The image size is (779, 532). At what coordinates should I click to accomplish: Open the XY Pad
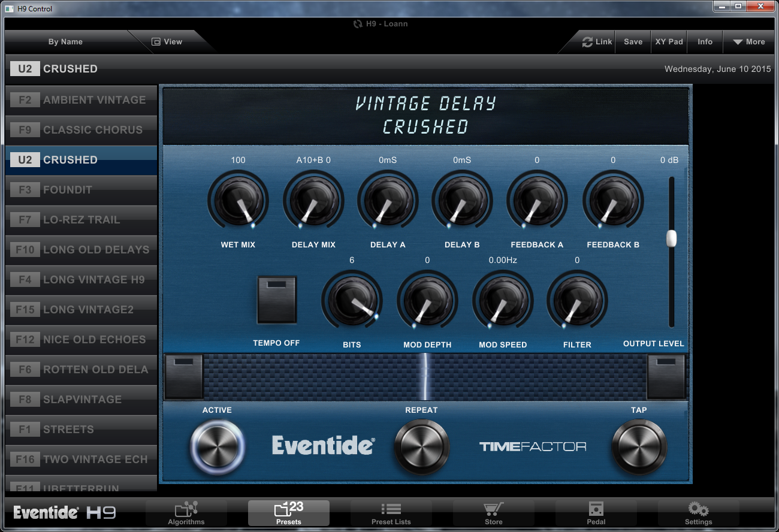coord(669,42)
